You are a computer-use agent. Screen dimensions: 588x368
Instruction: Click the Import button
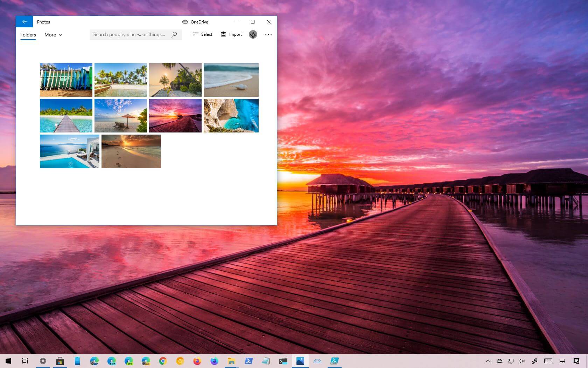pos(231,34)
